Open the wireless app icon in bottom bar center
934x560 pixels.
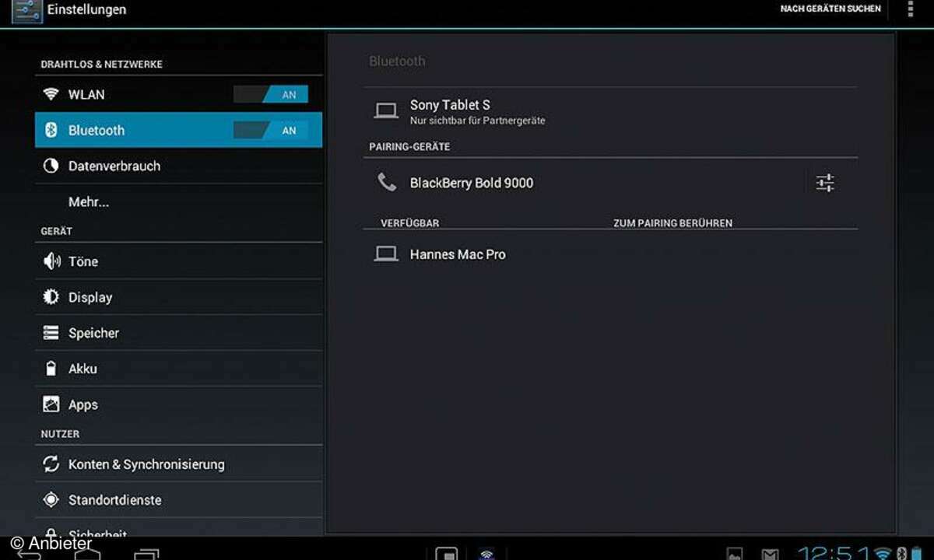(x=486, y=555)
